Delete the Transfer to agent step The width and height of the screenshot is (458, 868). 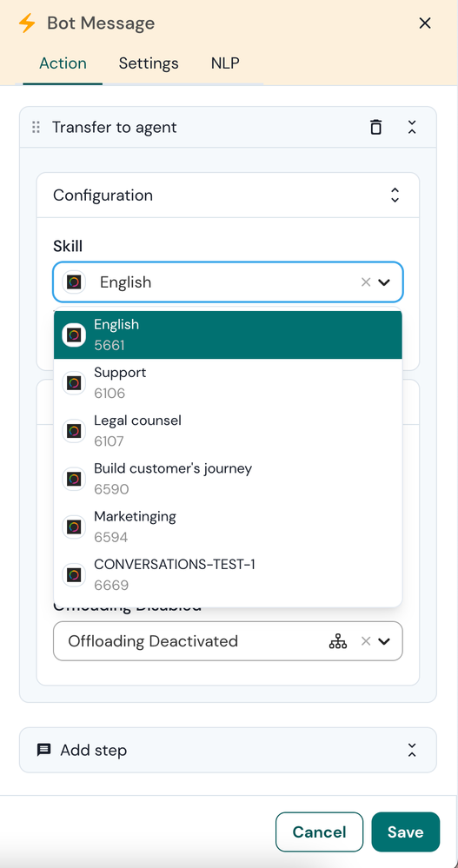pos(376,127)
